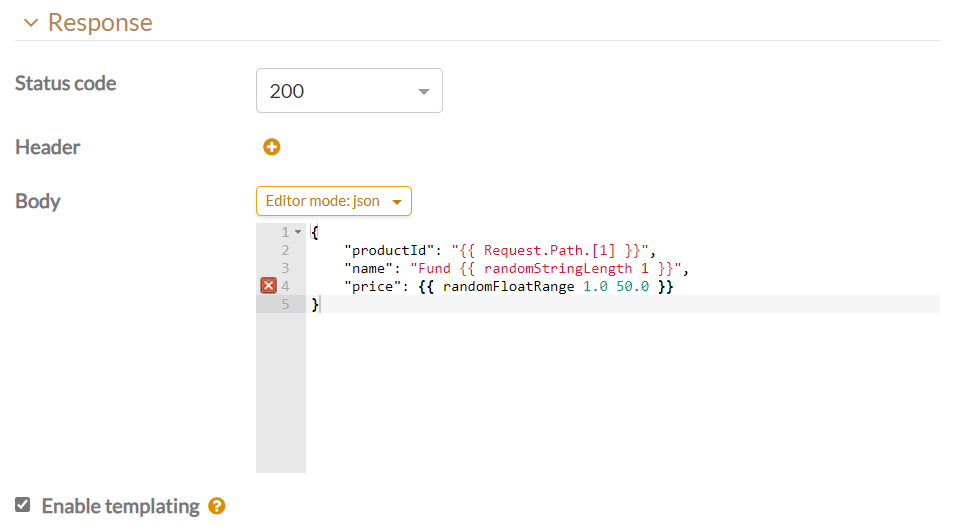Click the opening brace on line 1

coord(315,232)
